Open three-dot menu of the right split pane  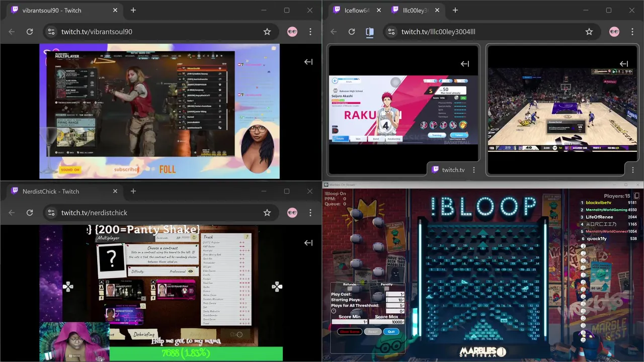632,170
